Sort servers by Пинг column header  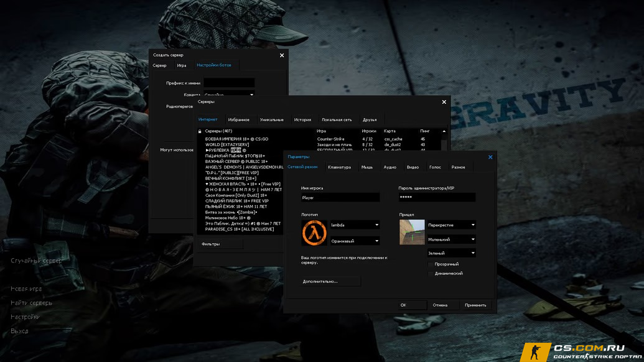click(x=425, y=131)
